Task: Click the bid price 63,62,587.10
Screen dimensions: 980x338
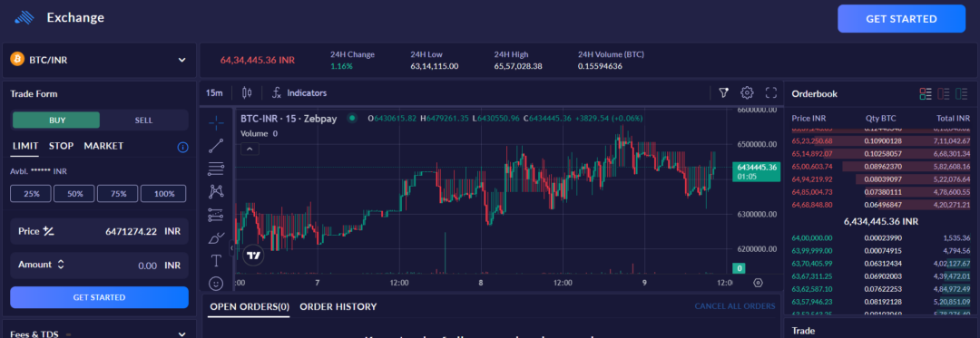Action: pyautogui.click(x=812, y=289)
